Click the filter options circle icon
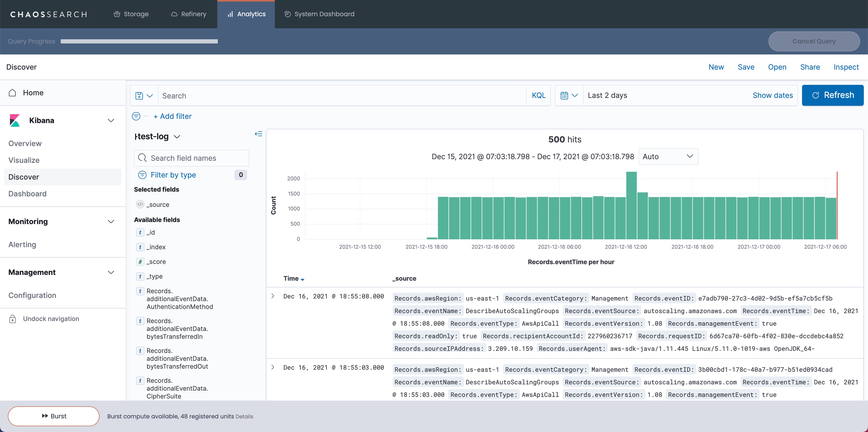Viewport: 868px width, 432px height. click(136, 116)
